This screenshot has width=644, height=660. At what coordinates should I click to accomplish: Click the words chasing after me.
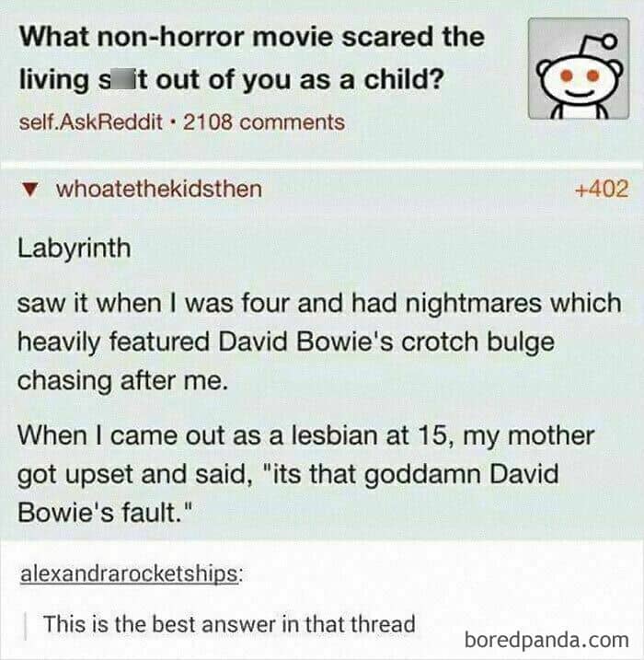[122, 381]
